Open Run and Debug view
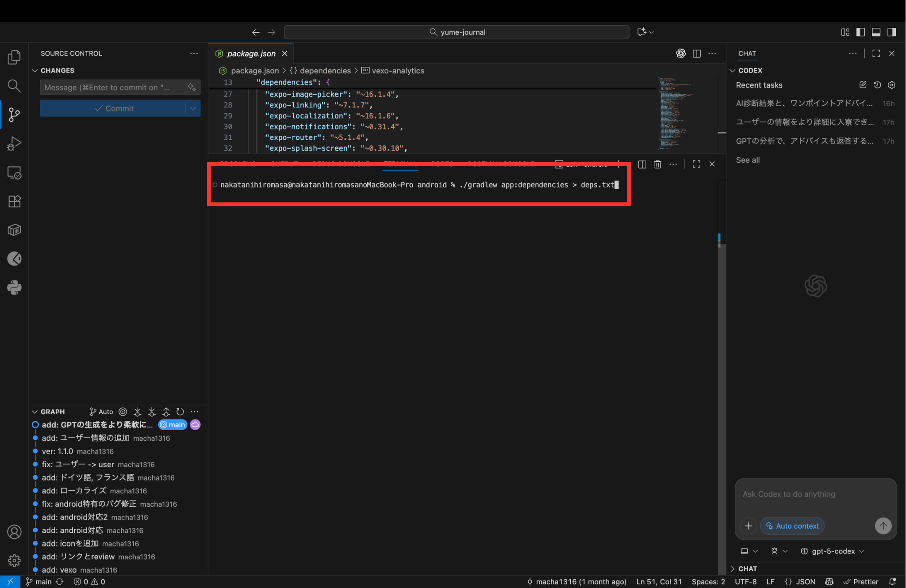 click(14, 143)
